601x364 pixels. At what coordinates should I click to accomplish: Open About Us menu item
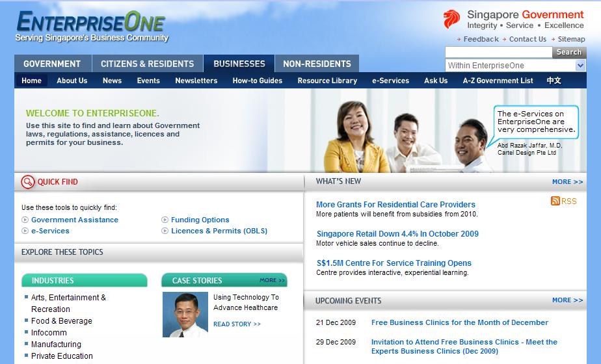(72, 81)
